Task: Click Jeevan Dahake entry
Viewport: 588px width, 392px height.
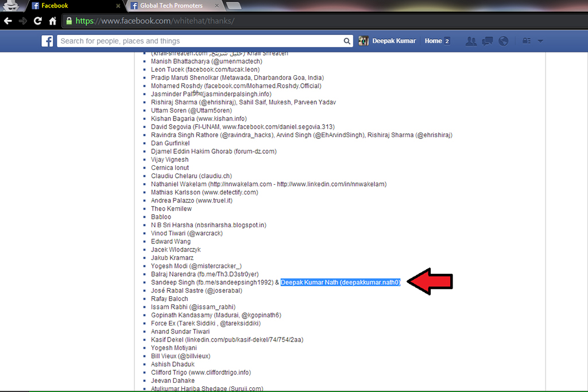Action: coord(173,381)
